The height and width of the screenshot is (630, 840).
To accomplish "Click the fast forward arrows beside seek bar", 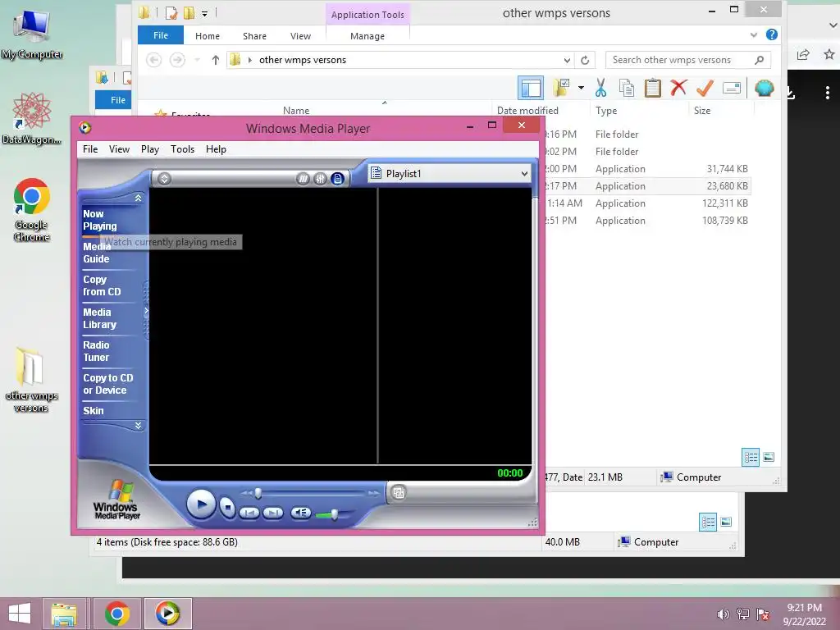I will tap(374, 493).
